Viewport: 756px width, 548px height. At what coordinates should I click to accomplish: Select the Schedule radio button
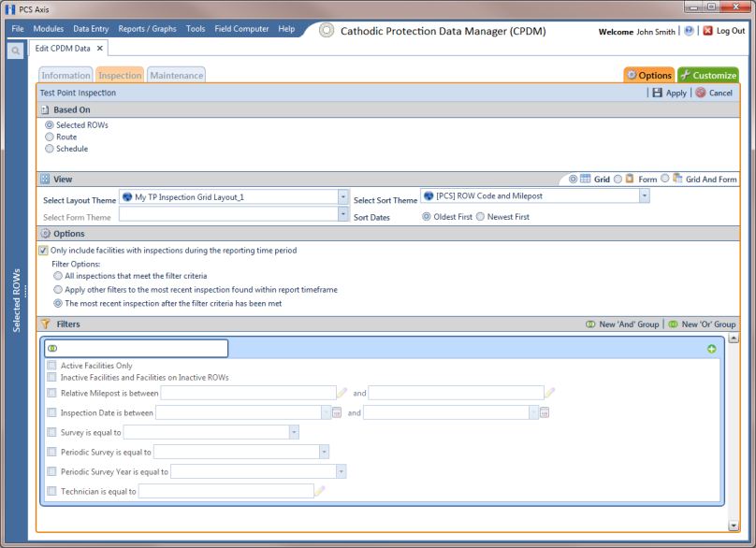tap(50, 149)
